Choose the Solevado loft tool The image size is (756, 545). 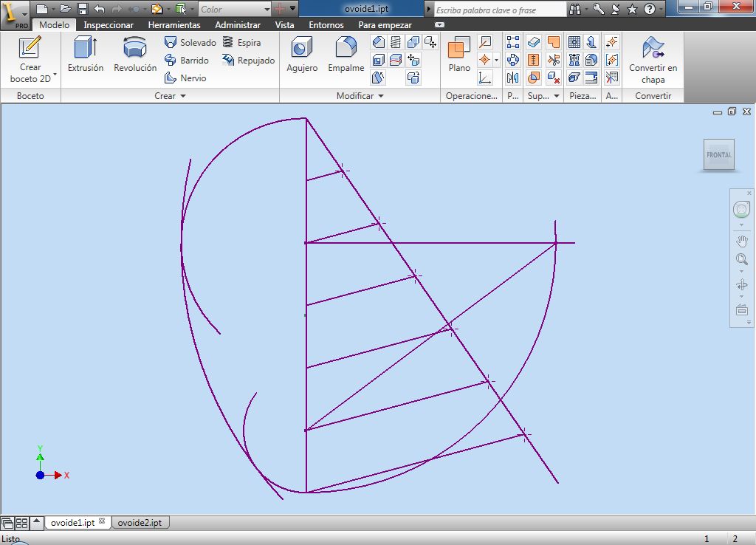click(190, 42)
